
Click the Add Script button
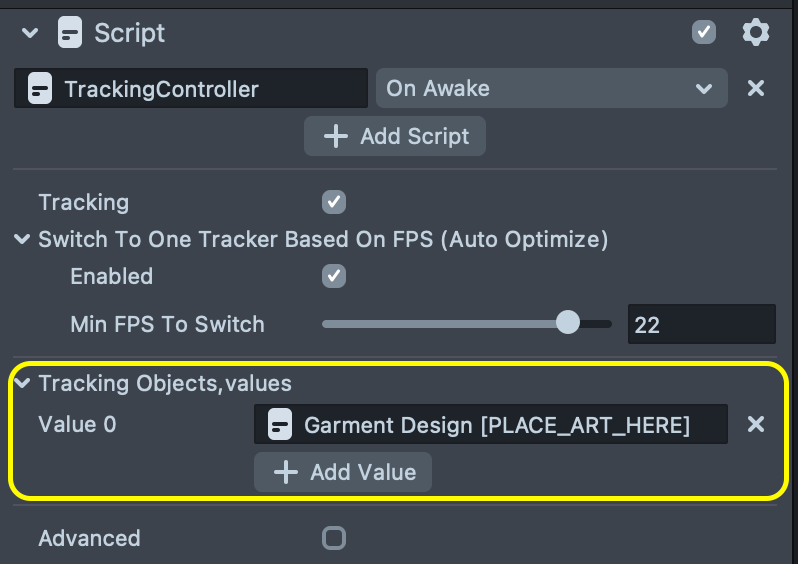(x=395, y=136)
